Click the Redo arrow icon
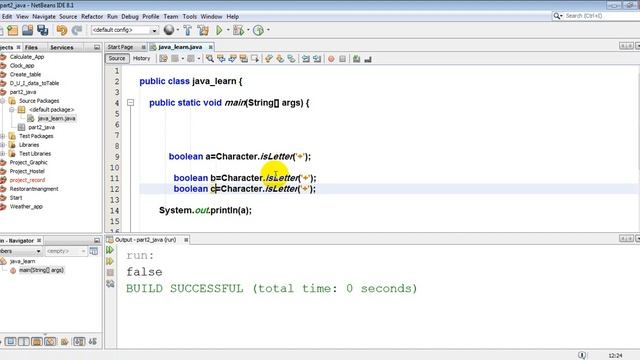The width and height of the screenshot is (640, 360). coord(76,30)
